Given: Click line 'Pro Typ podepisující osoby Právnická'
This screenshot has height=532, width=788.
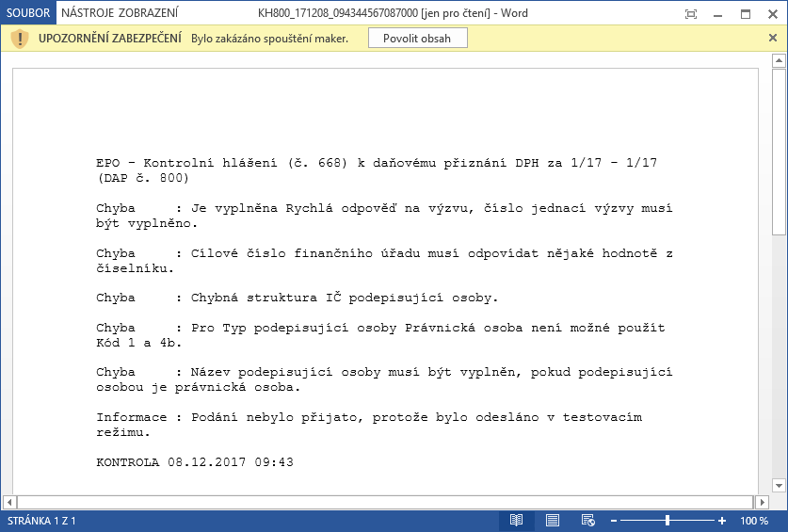Looking at the screenshot, I should click(x=380, y=328).
